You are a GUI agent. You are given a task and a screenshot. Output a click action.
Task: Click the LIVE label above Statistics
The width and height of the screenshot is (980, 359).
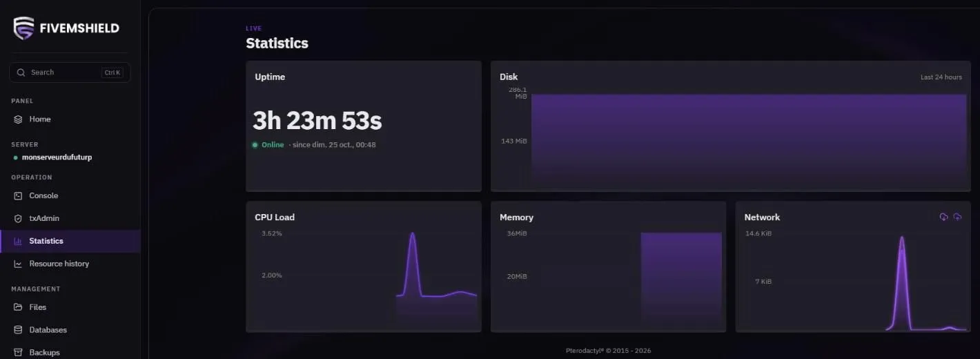point(254,28)
